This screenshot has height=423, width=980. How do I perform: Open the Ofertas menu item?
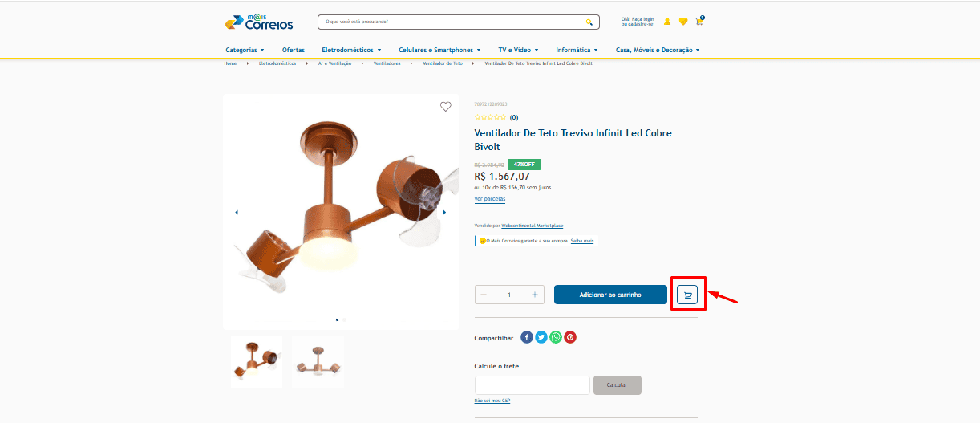tap(294, 50)
